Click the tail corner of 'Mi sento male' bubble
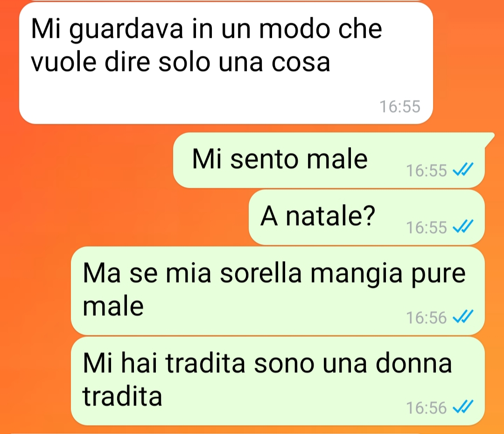The width and height of the screenshot is (504, 434). [x=490, y=138]
